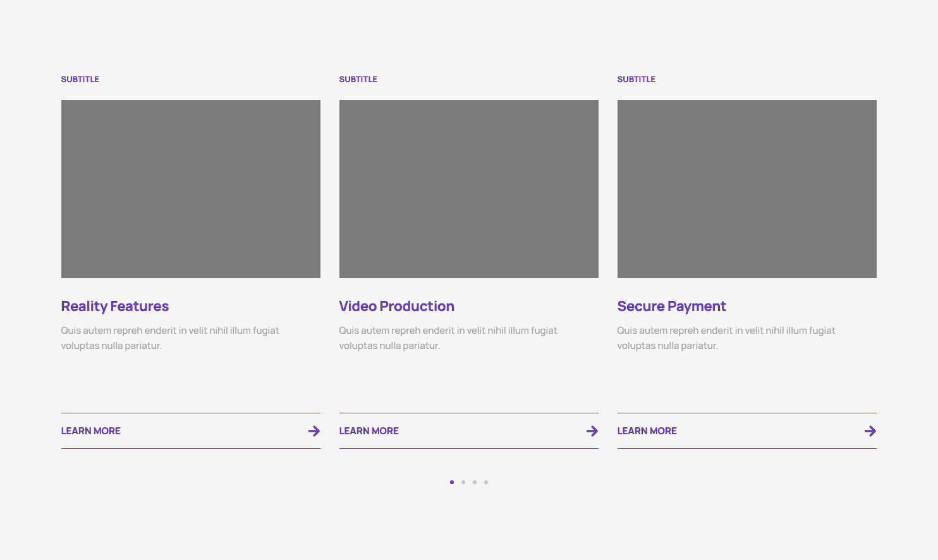
Task: Click the SUBTITLE label above Video Production image
Action: pyautogui.click(x=358, y=79)
